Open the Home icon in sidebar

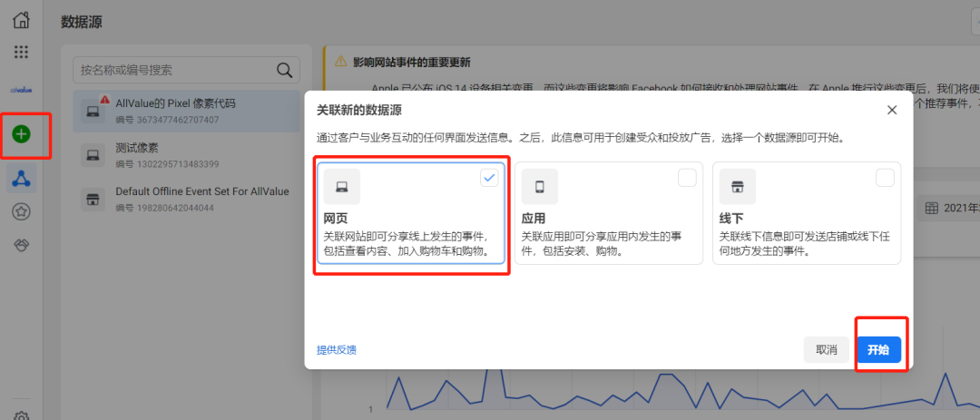[x=21, y=19]
